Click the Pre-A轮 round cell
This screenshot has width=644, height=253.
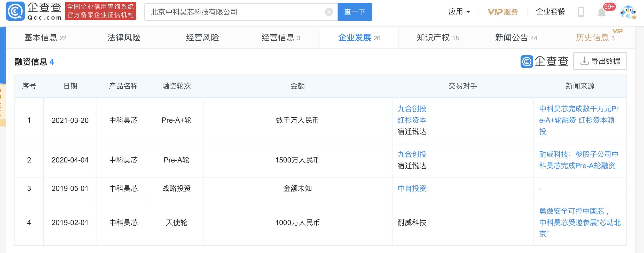pos(176,160)
